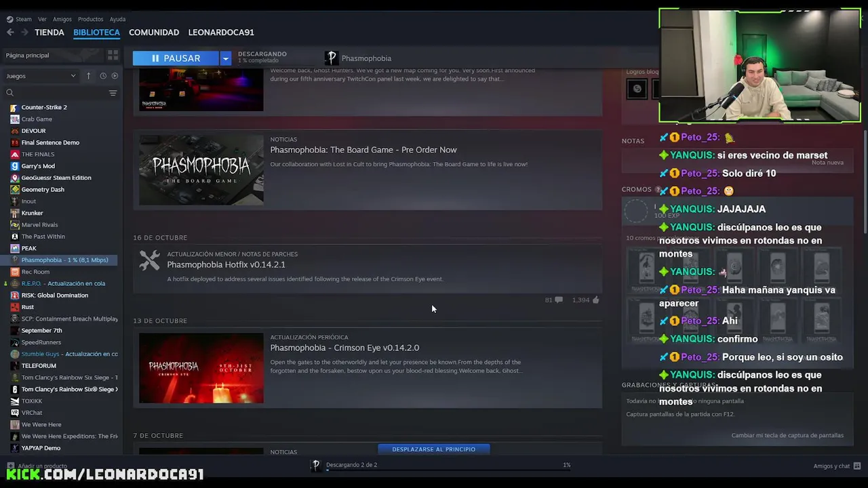The height and width of the screenshot is (488, 868).
Task: Click the library search magnifier icon
Action: (x=9, y=93)
